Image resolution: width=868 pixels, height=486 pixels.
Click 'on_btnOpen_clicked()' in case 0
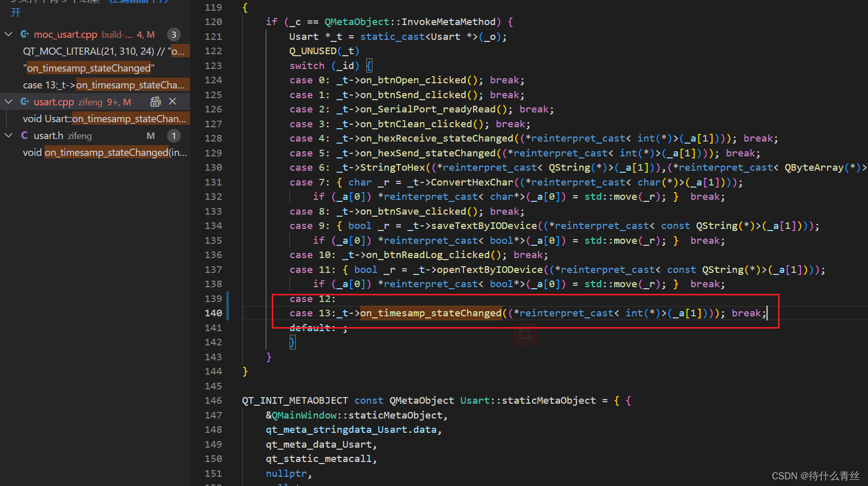[419, 80]
